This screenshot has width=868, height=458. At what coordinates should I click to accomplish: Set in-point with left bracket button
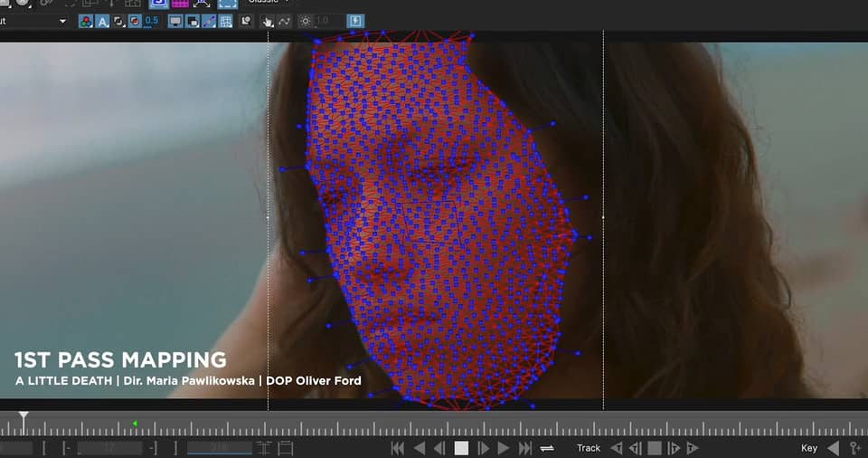pyautogui.click(x=44, y=448)
